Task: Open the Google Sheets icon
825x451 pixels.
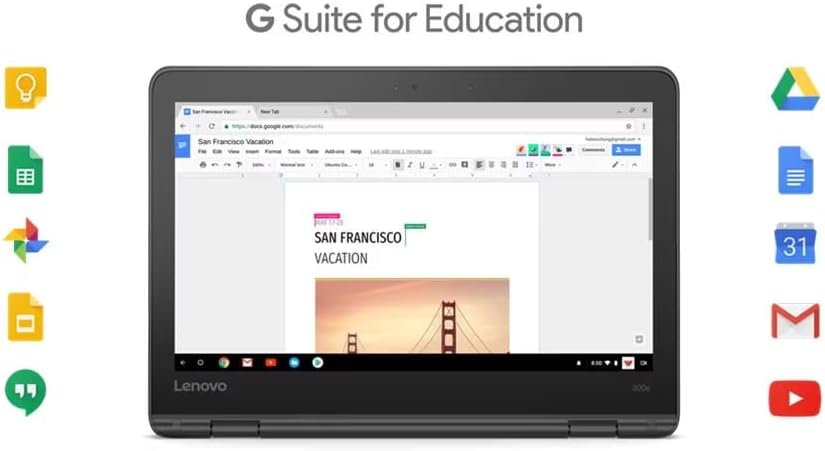Action: (26, 169)
